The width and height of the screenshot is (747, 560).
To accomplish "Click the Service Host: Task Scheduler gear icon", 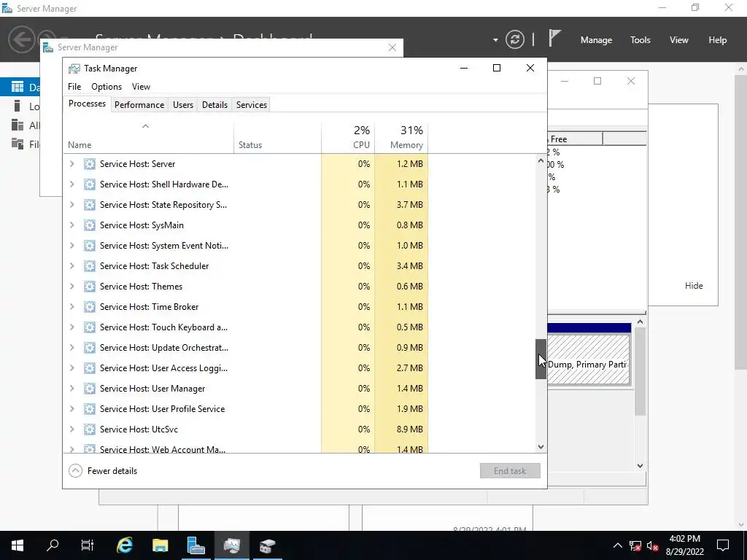I will tap(90, 266).
